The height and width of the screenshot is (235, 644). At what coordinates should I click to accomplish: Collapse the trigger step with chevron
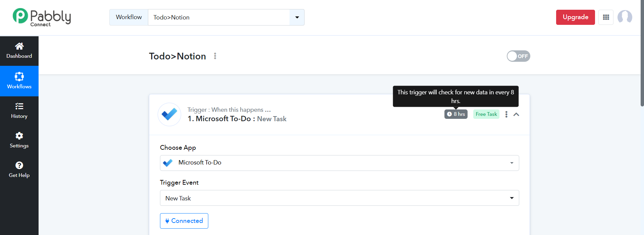(x=516, y=114)
